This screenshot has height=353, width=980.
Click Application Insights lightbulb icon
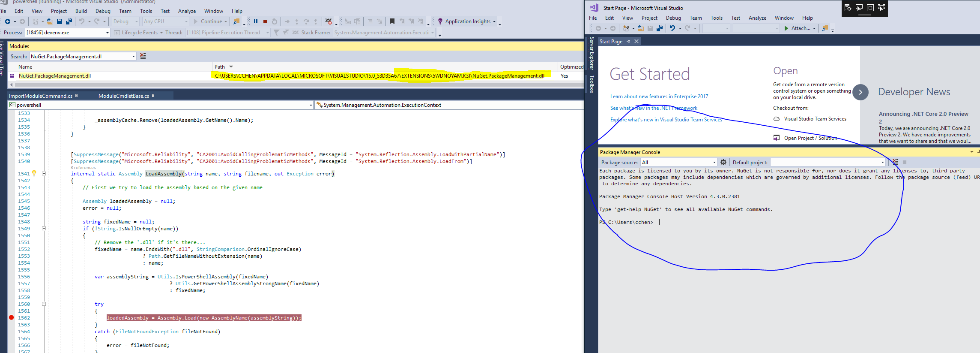(x=440, y=21)
